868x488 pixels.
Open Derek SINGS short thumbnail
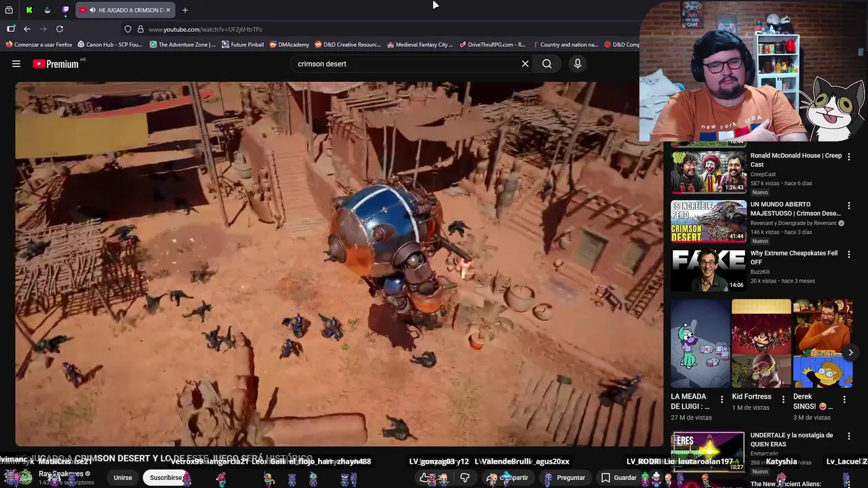[x=823, y=344]
